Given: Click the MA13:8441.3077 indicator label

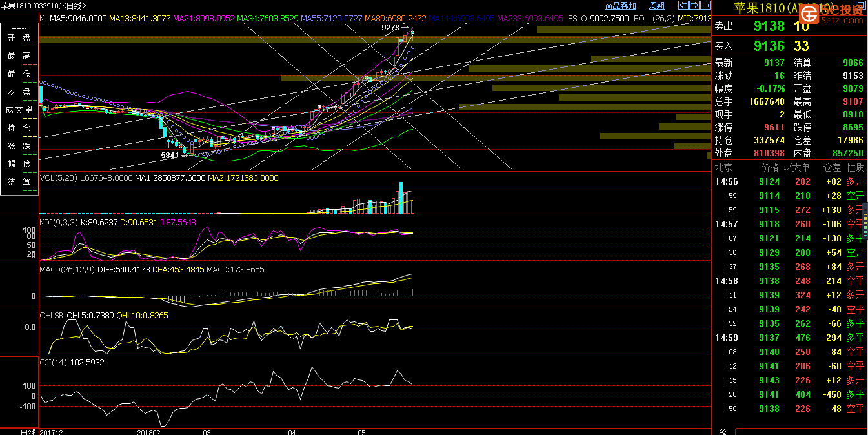Looking at the screenshot, I should (x=139, y=19).
